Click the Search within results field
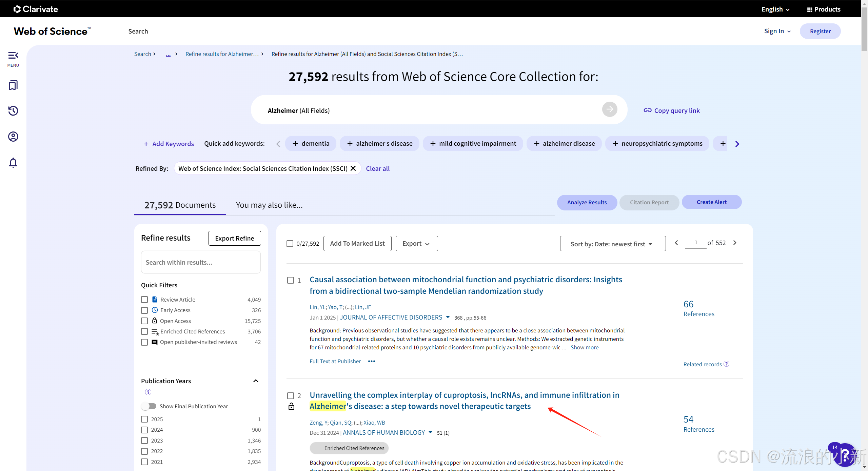The width and height of the screenshot is (868, 471). coord(201,262)
